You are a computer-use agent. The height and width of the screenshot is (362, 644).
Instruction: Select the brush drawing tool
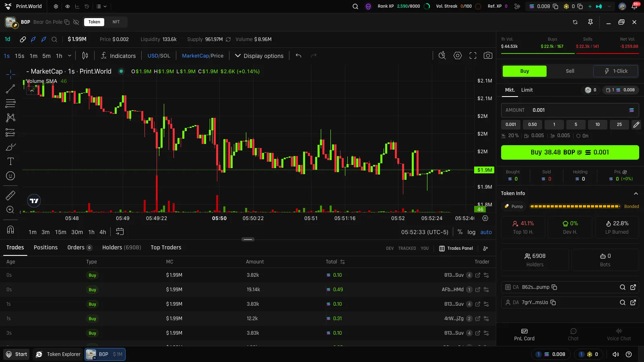click(x=10, y=147)
